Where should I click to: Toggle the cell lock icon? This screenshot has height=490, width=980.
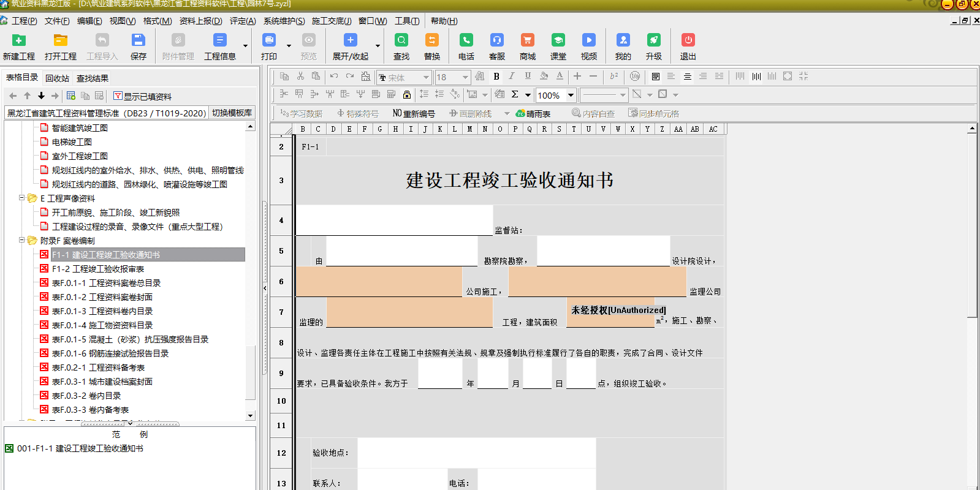pyautogui.click(x=407, y=94)
